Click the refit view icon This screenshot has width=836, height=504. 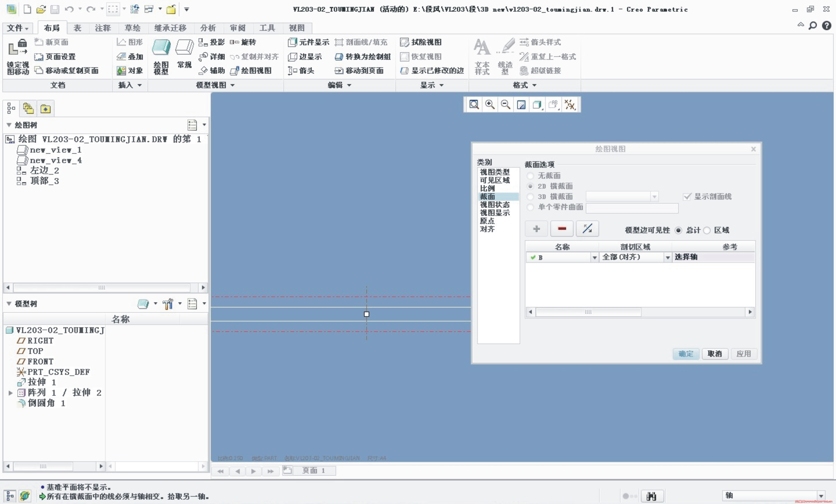click(474, 105)
